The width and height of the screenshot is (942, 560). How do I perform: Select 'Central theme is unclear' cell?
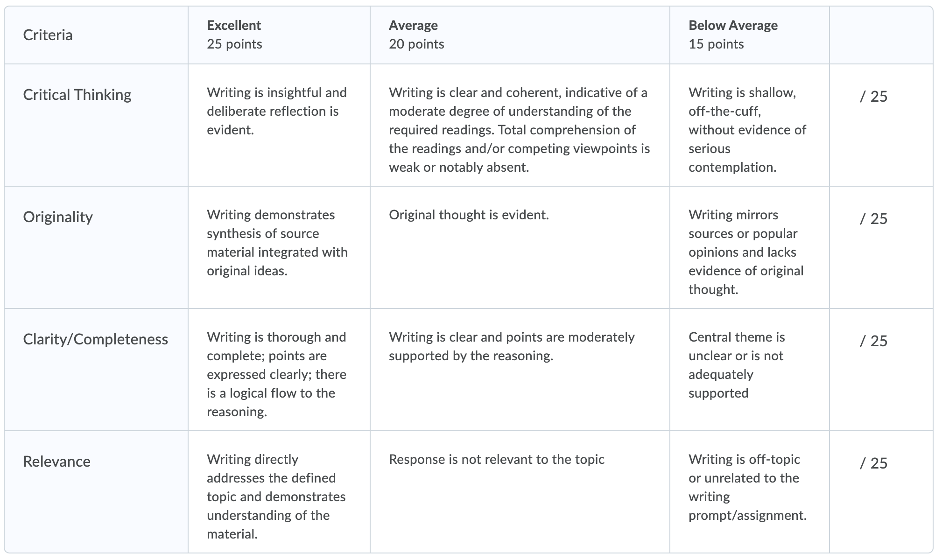click(750, 370)
